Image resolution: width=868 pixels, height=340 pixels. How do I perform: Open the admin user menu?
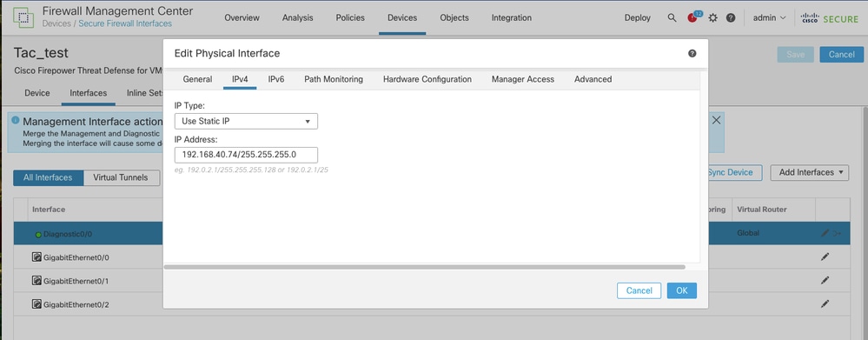click(x=769, y=17)
